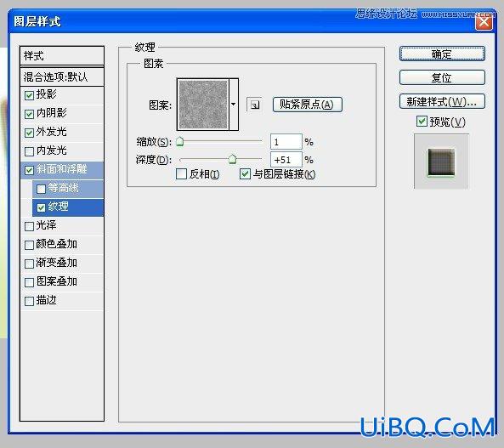Check the 颜色叠加 checkbox

coord(29,245)
